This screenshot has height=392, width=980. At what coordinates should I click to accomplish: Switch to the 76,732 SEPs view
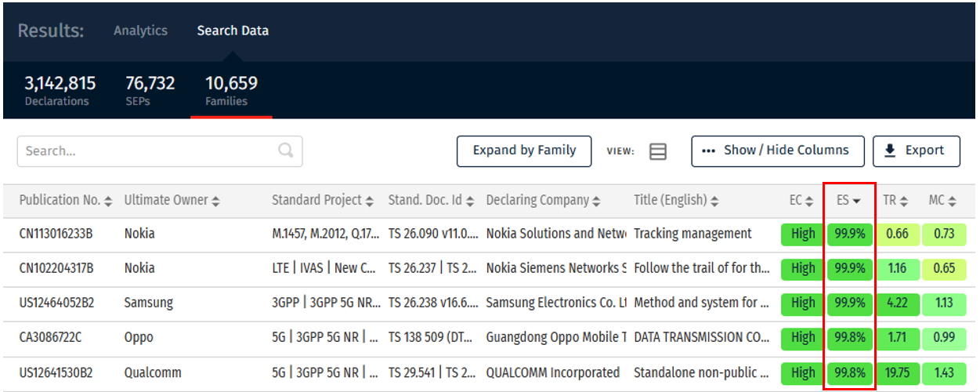[x=150, y=90]
